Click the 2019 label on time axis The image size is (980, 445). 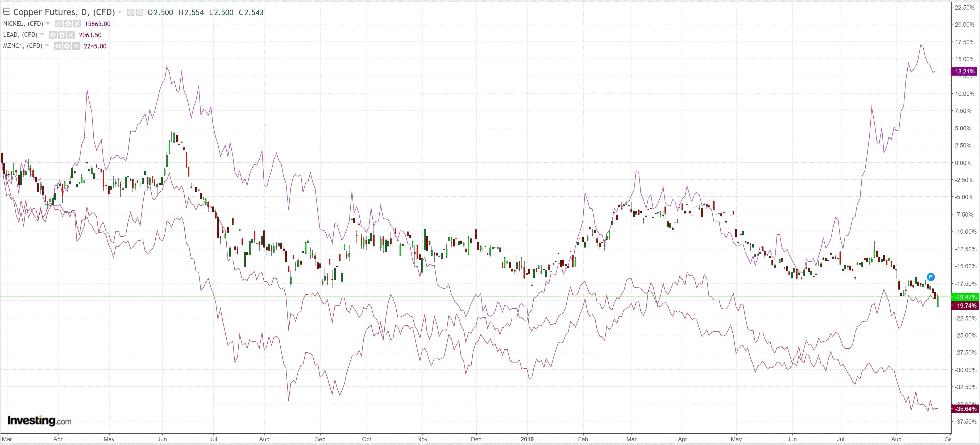527,439
